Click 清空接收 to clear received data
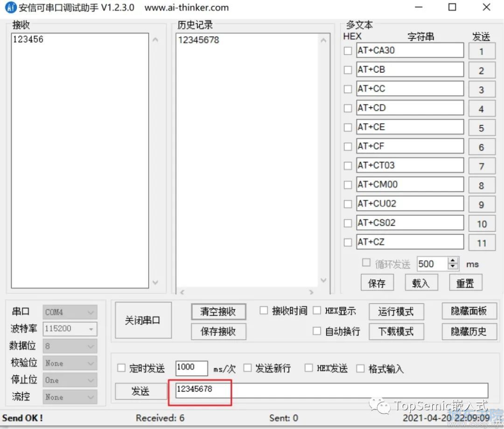This screenshot has width=504, height=429. 218,311
